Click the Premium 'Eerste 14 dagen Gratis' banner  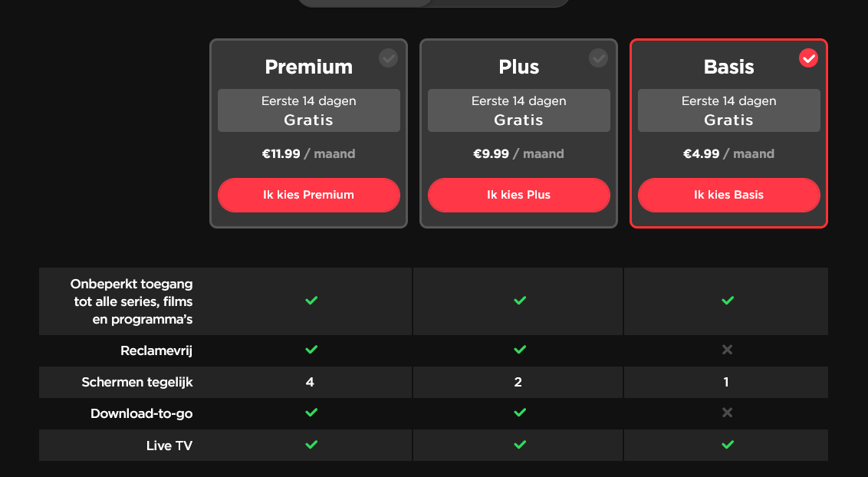click(x=309, y=110)
